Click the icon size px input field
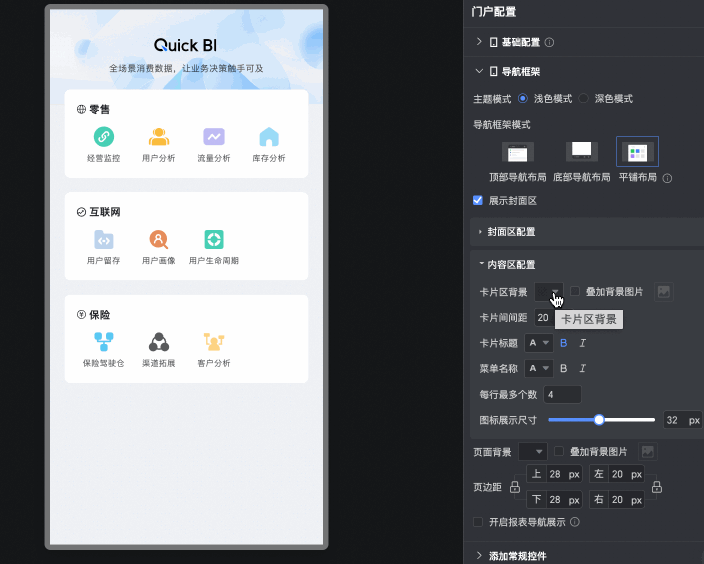This screenshot has height=564, width=704. 682,420
